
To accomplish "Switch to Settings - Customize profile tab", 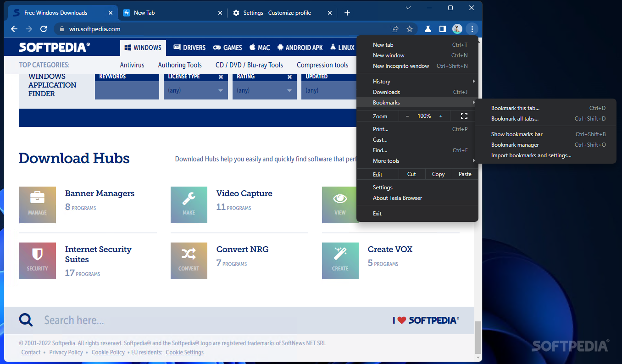I will [x=282, y=13].
